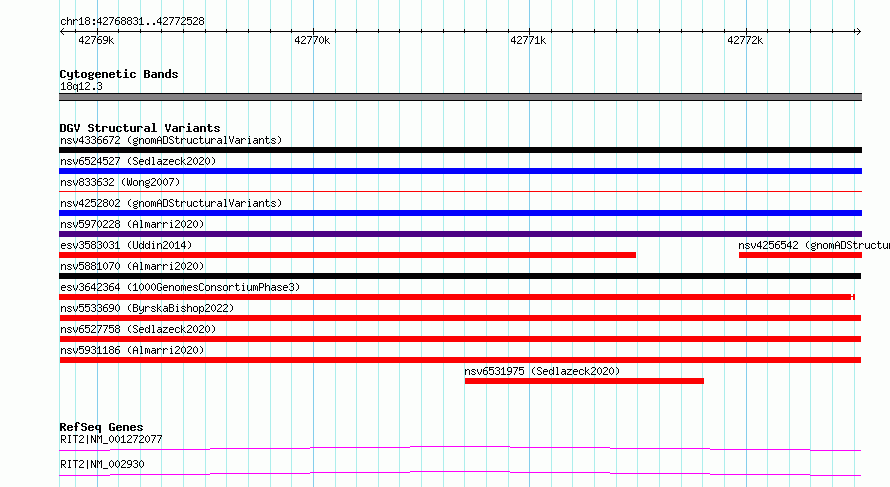890x487 pixels.
Task: Click the right arrowhead of the ruler
Action: point(858,32)
